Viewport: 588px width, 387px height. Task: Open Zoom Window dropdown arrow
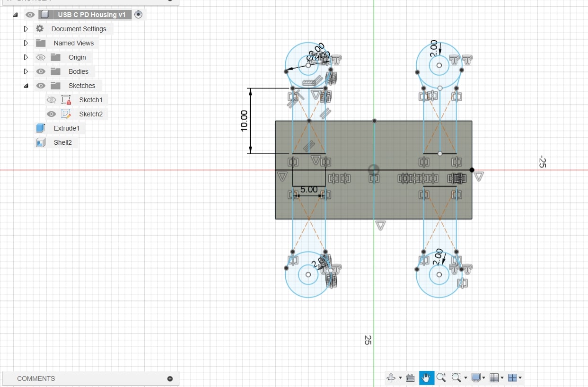tap(465, 378)
